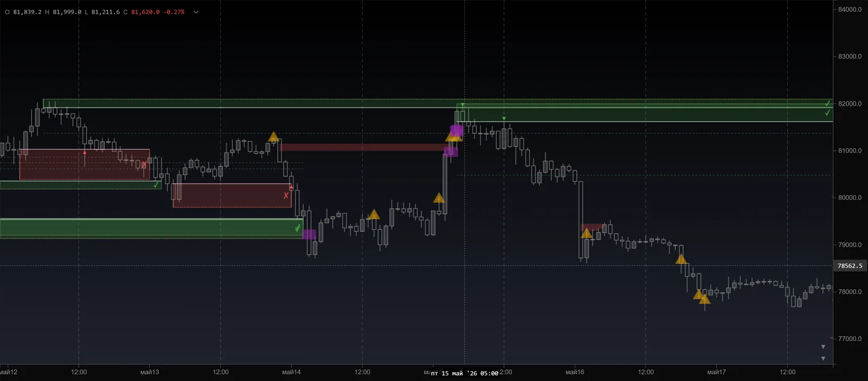Click the small green down arrow under the second green zone

(504, 119)
